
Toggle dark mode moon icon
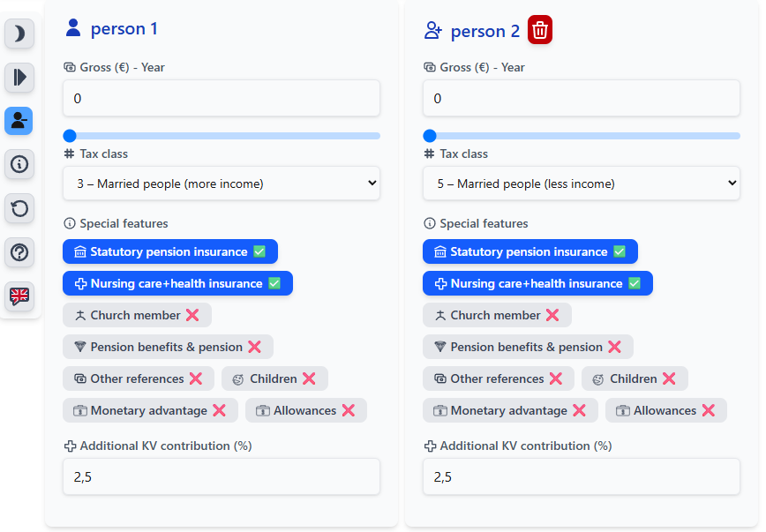click(x=19, y=34)
